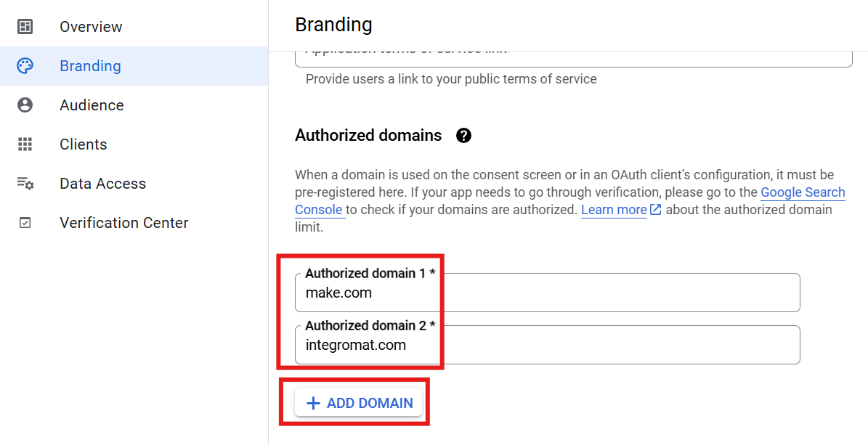The image size is (868, 445).
Task: Open the Authorized domains help tooltip
Action: [463, 136]
